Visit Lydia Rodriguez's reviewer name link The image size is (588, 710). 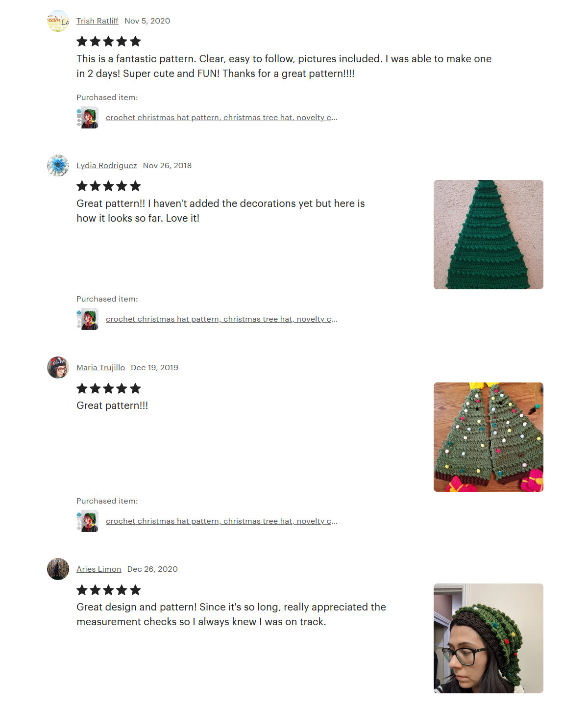(106, 166)
